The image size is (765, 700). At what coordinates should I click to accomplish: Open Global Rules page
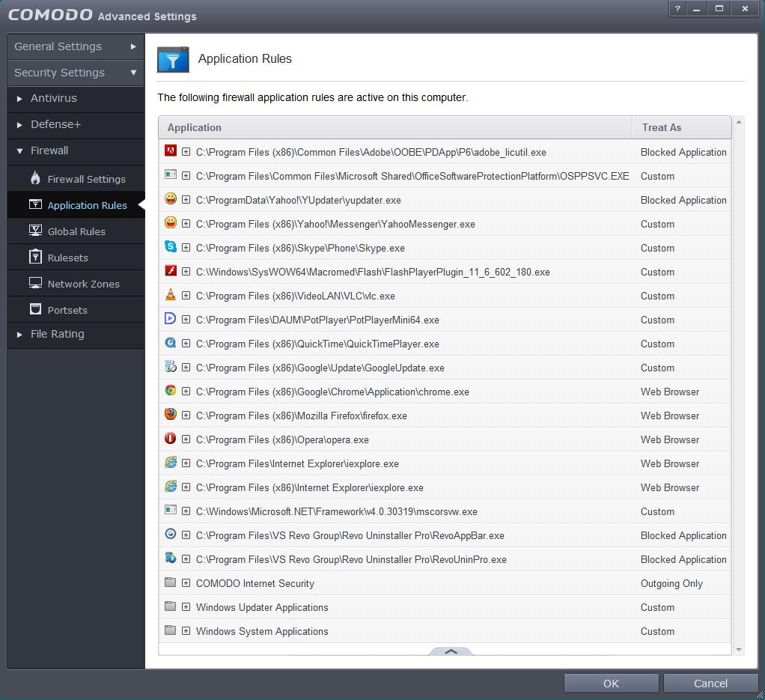click(x=76, y=231)
